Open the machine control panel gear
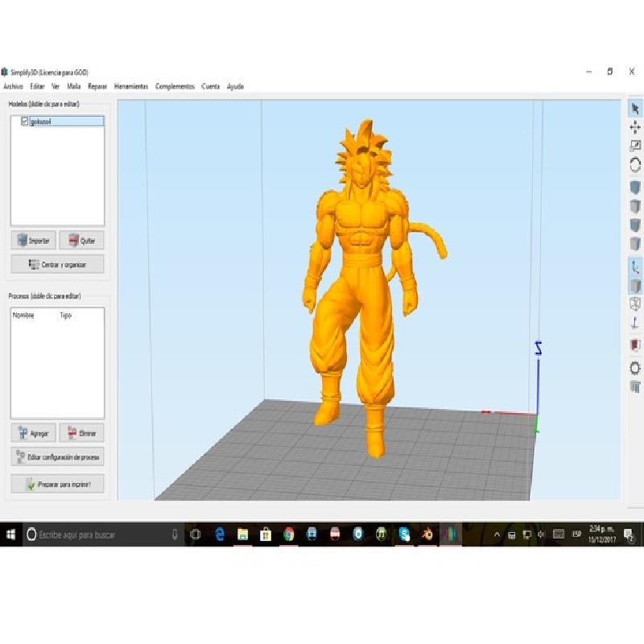Viewport: 644px width, 644px height. (x=635, y=368)
